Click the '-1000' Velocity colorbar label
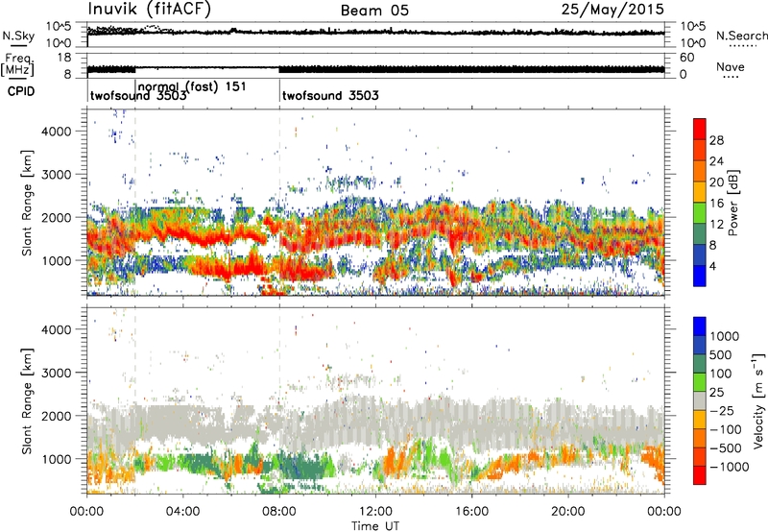 point(730,467)
